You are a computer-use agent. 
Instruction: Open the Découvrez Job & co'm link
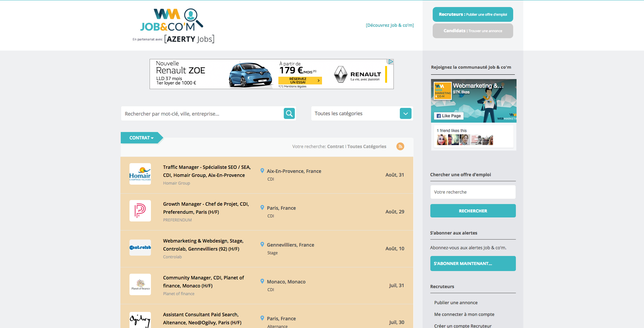(x=390, y=25)
